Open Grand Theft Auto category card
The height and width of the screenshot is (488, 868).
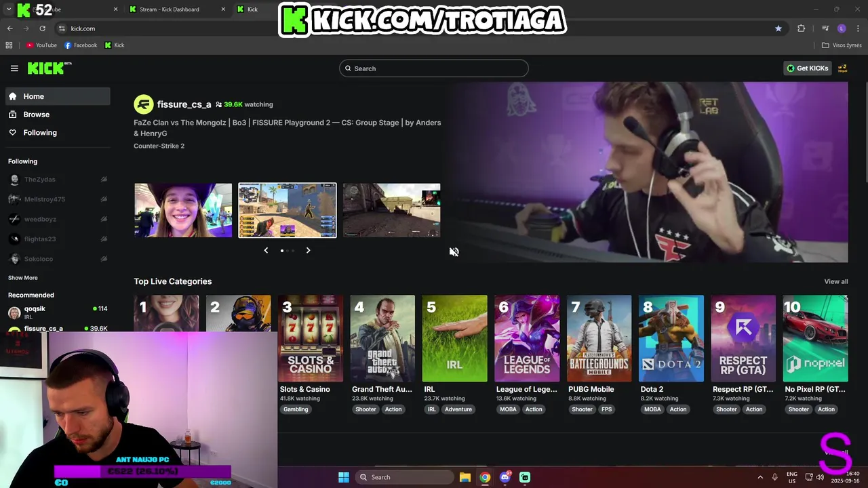(x=382, y=338)
